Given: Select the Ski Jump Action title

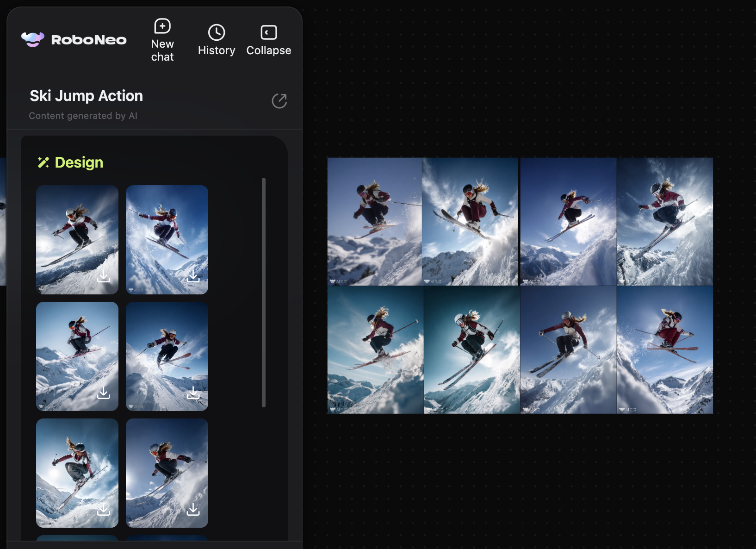Looking at the screenshot, I should (x=87, y=96).
